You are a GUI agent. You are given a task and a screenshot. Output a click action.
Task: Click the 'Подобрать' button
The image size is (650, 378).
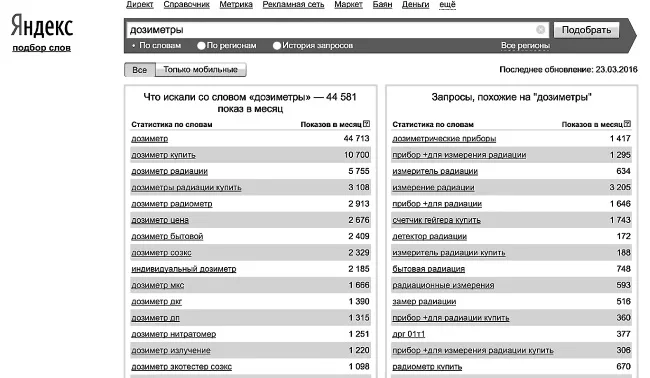(x=586, y=30)
